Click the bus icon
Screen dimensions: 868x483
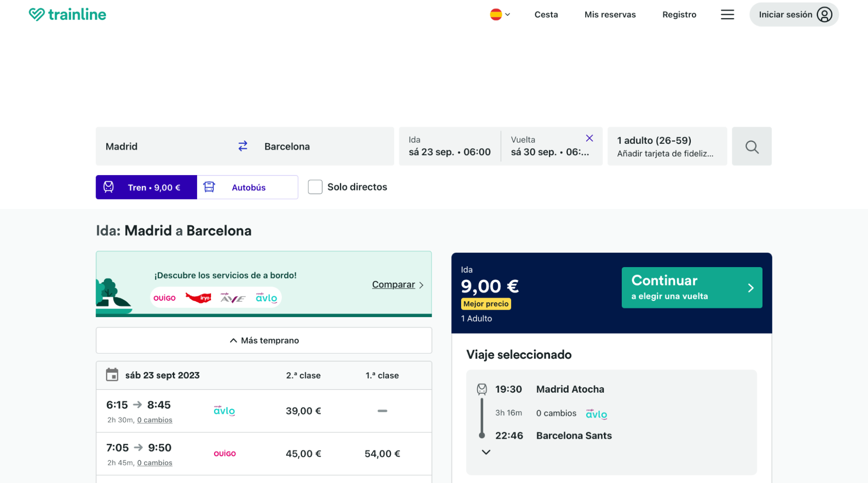click(209, 187)
